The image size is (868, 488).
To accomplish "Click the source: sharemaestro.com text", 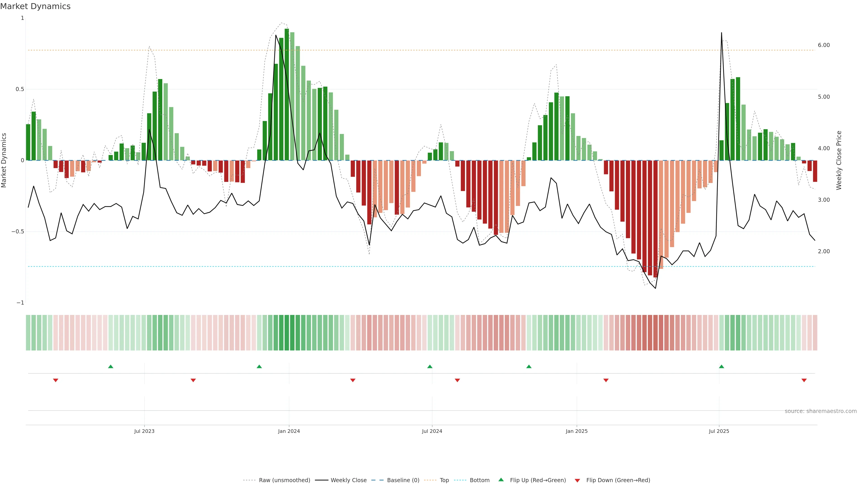I will (821, 411).
